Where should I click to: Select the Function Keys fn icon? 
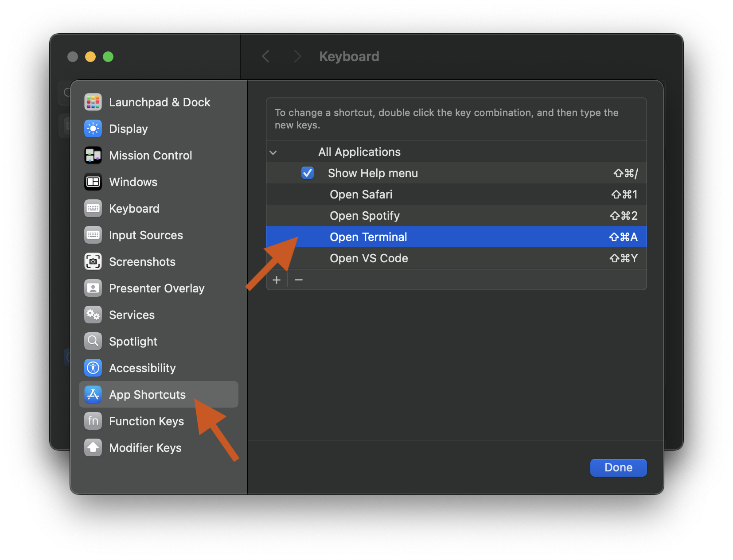pos(93,421)
